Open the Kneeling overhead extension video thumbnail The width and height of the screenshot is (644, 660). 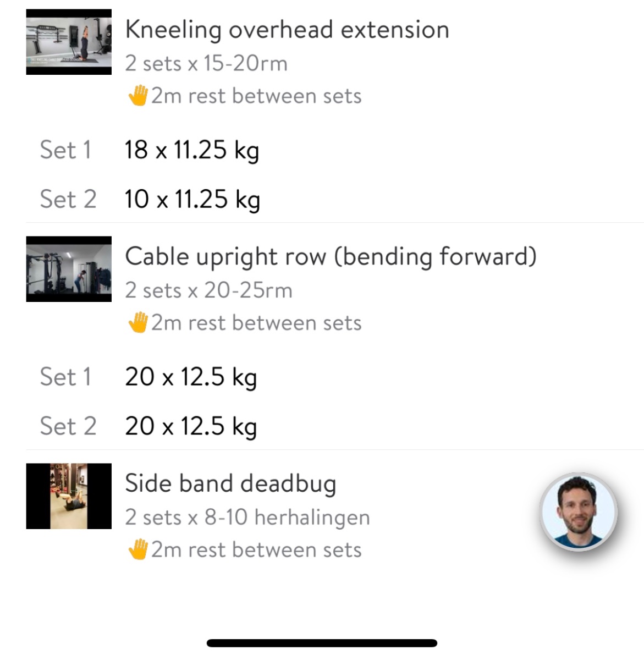point(69,42)
